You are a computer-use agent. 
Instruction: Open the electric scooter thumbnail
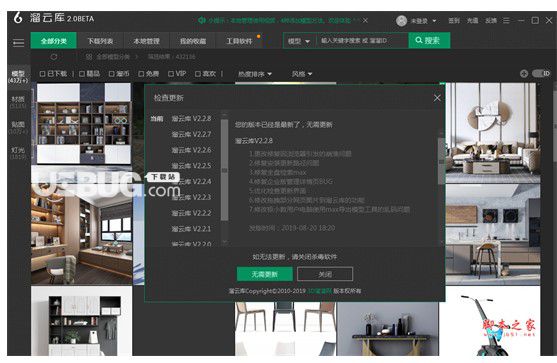tap(490, 321)
